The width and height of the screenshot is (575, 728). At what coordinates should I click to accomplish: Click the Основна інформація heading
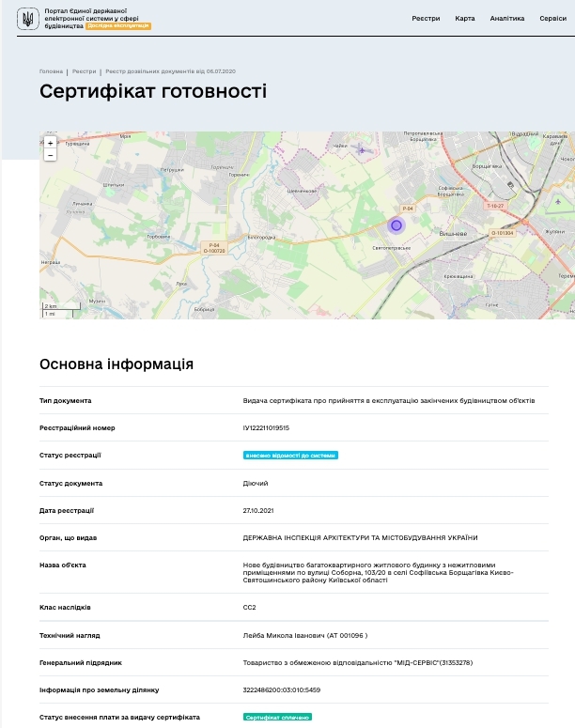117,364
